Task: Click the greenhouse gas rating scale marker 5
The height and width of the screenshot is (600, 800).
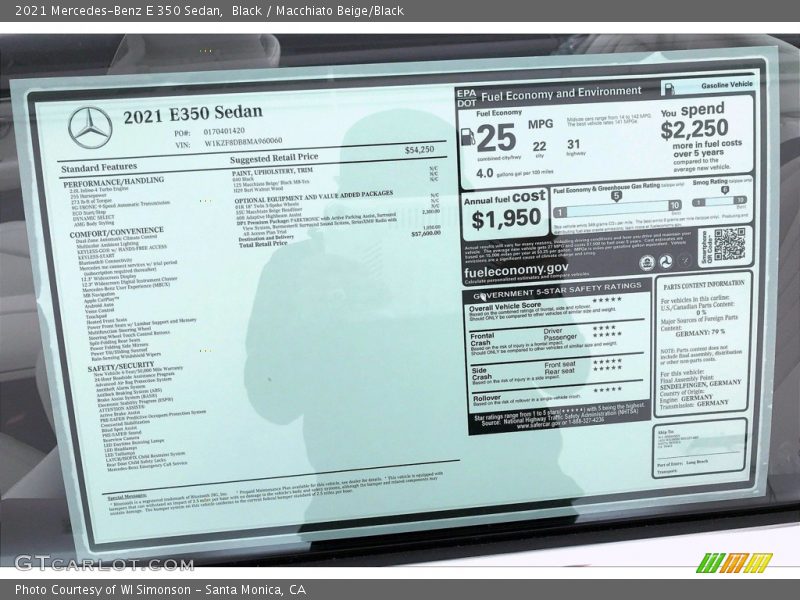Action: [x=616, y=196]
